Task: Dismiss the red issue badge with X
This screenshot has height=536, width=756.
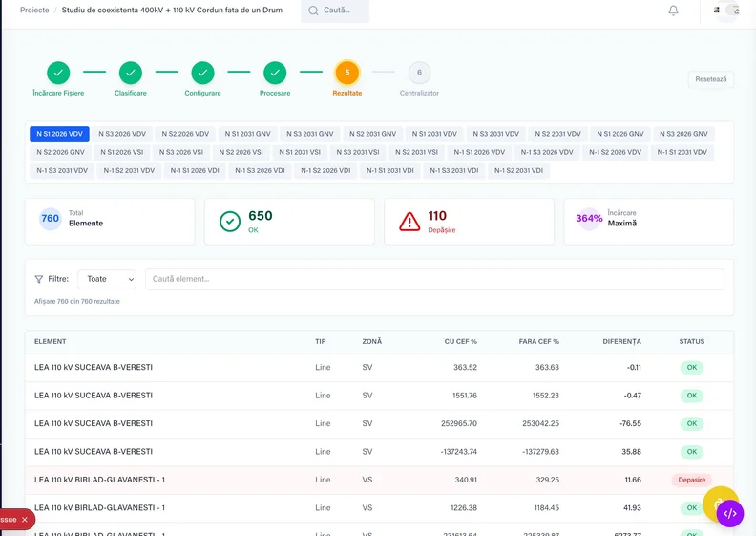Action: [25, 519]
